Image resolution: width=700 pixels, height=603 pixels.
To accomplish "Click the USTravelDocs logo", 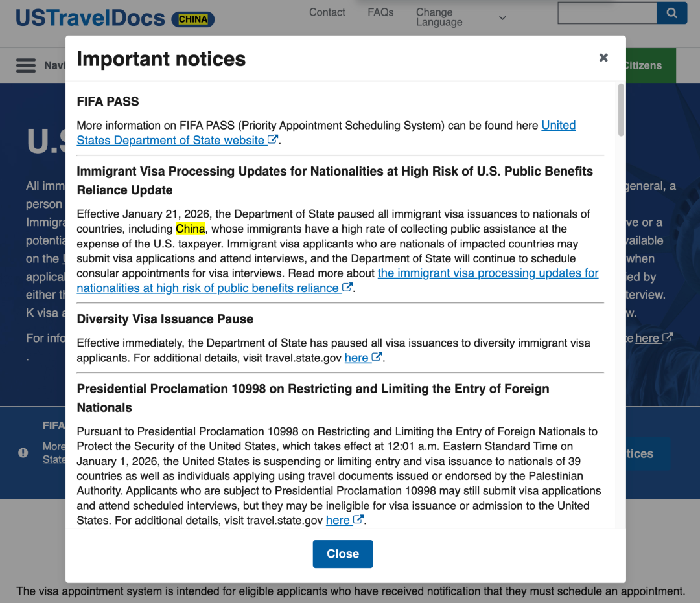I will coord(90,18).
